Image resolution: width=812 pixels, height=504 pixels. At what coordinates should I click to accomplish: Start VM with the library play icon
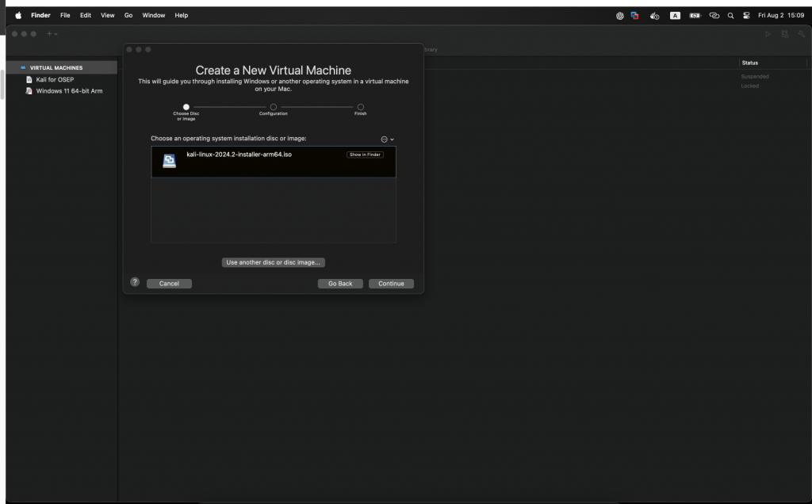tap(768, 34)
